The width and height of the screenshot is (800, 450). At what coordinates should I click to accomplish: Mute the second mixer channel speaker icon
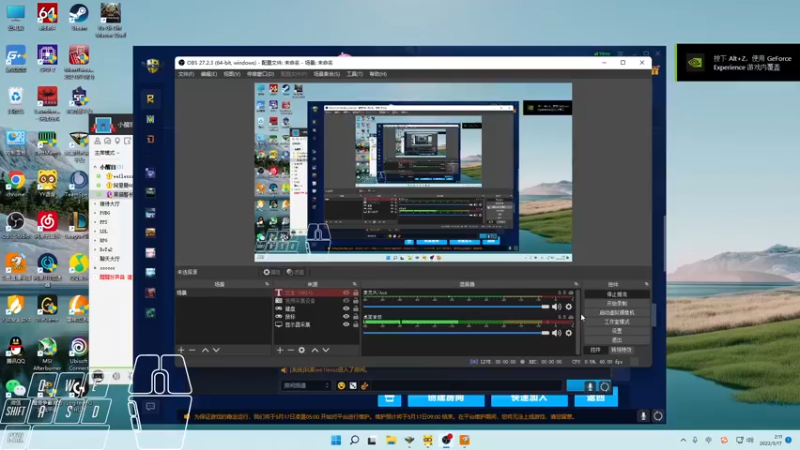pos(558,334)
